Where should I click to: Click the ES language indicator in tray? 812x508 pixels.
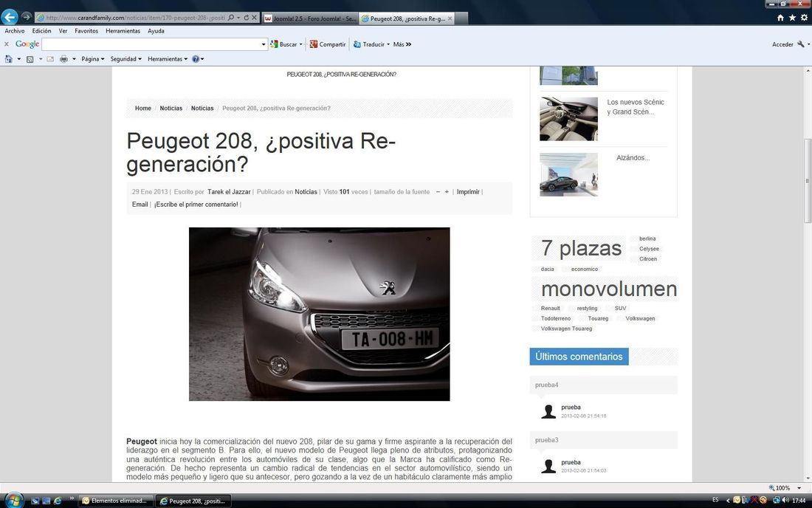(715, 500)
